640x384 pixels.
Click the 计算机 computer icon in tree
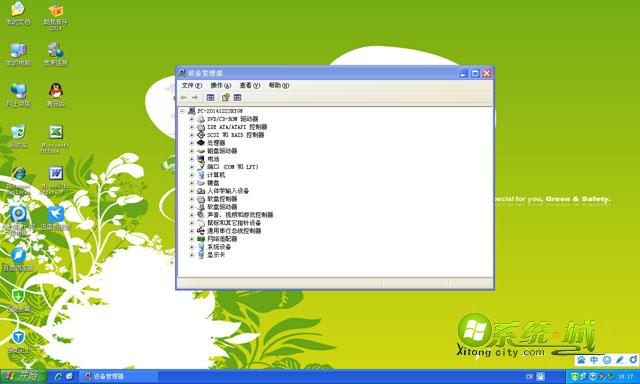click(x=201, y=175)
